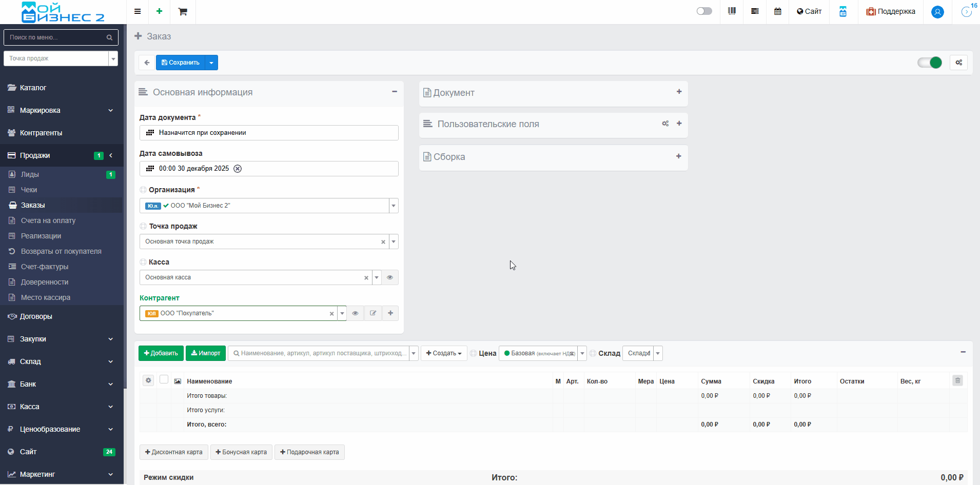
Task: Click the hamburger menu icon
Action: pyautogui.click(x=138, y=11)
